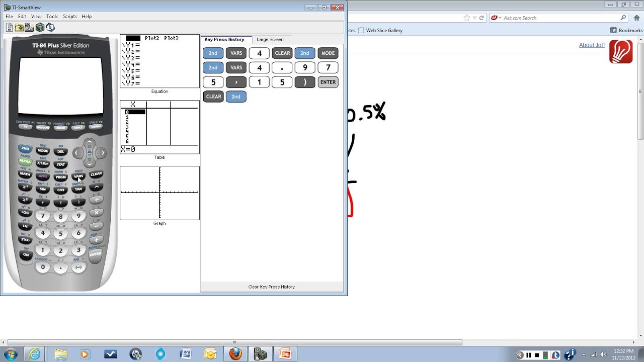The height and width of the screenshot is (362, 644).
Task: Open Firefox from the taskbar
Action: coord(235,354)
